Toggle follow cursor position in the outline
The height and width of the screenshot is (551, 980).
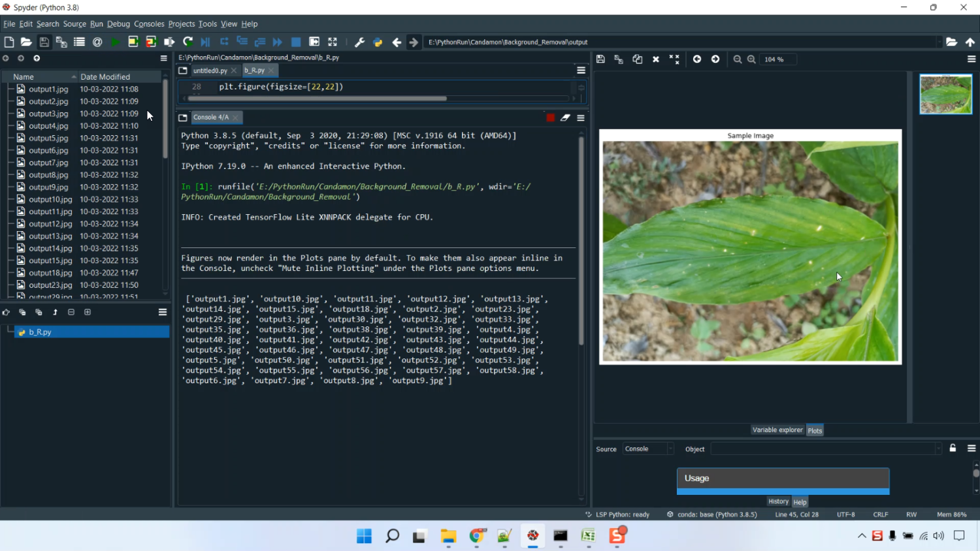tap(6, 313)
